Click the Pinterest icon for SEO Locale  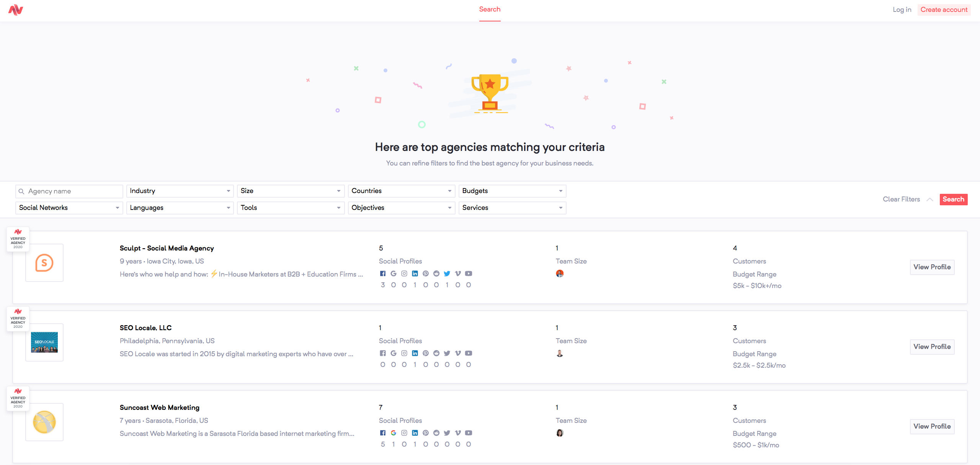[425, 353]
